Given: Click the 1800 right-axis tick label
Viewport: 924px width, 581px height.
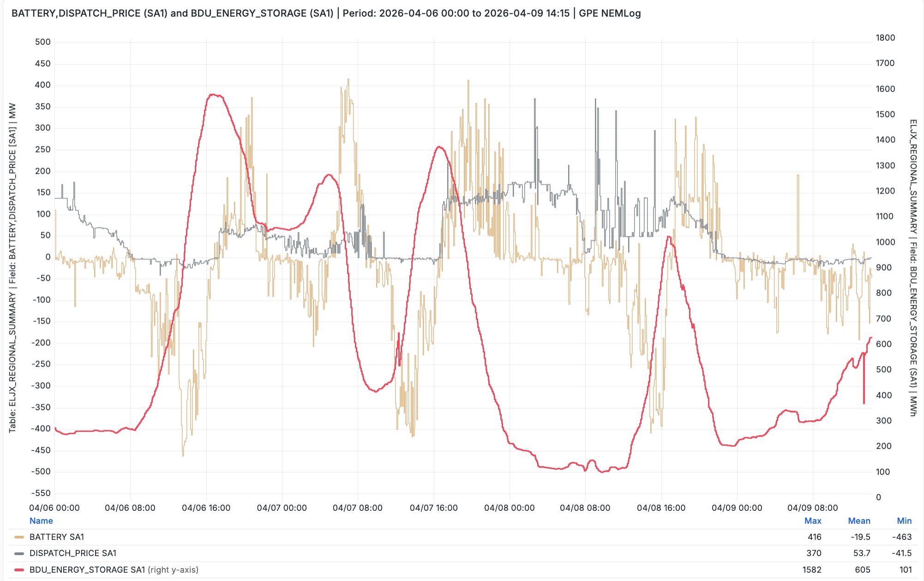Looking at the screenshot, I should pos(885,38).
